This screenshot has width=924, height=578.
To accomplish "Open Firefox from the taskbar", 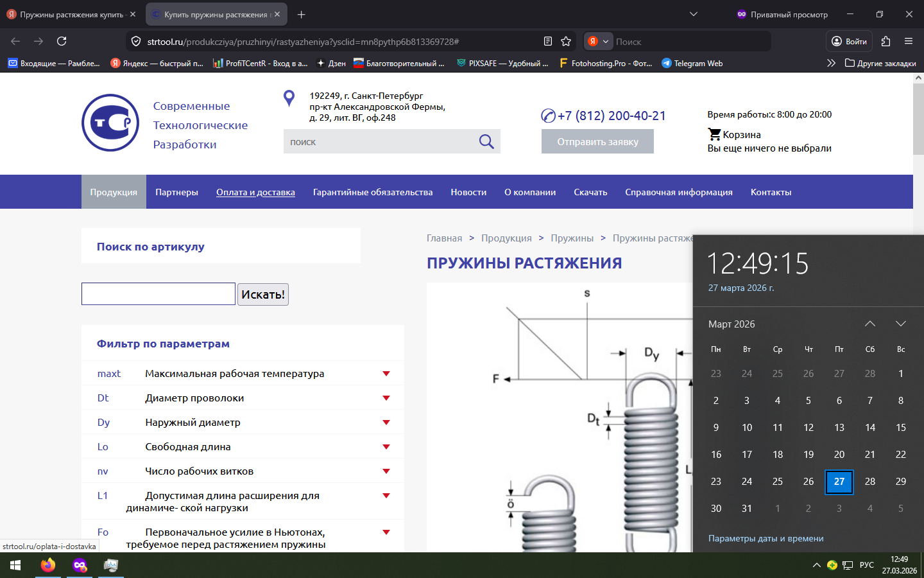I will tap(48, 565).
